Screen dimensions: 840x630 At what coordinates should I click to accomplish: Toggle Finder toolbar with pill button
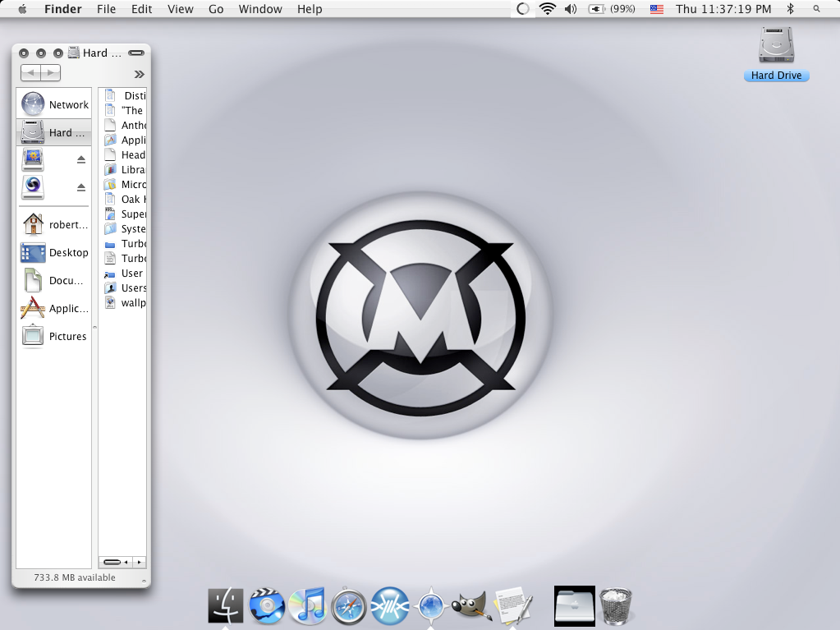point(136,53)
